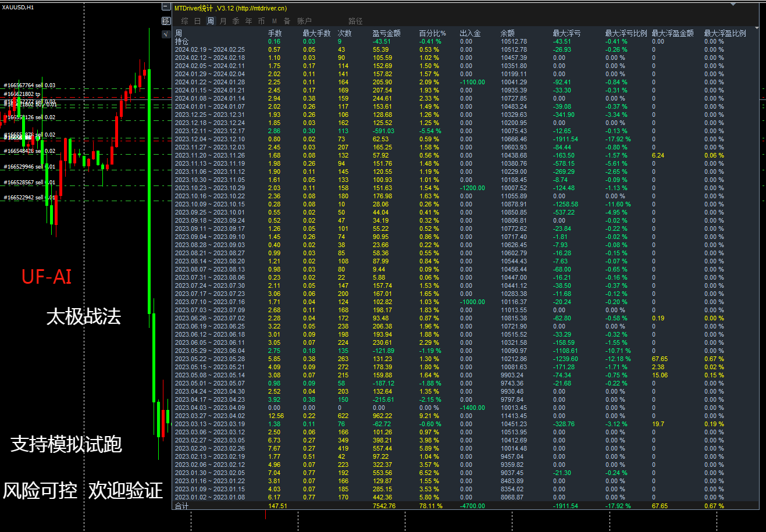
Task: Open the 备 tab
Action: pyautogui.click(x=287, y=21)
